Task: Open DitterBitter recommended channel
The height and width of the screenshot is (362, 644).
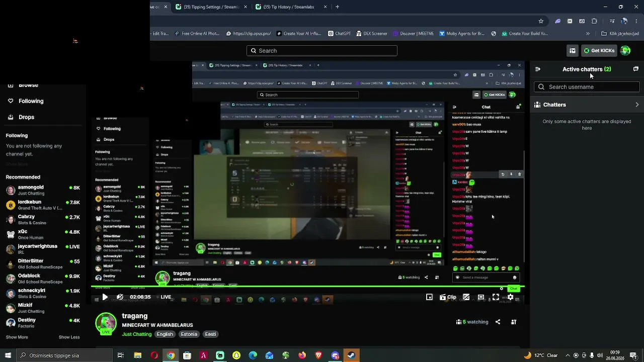Action: tap(43, 264)
